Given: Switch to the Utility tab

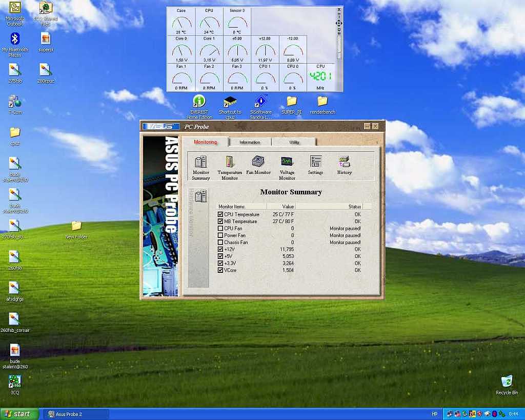Looking at the screenshot, I should tap(294, 142).
